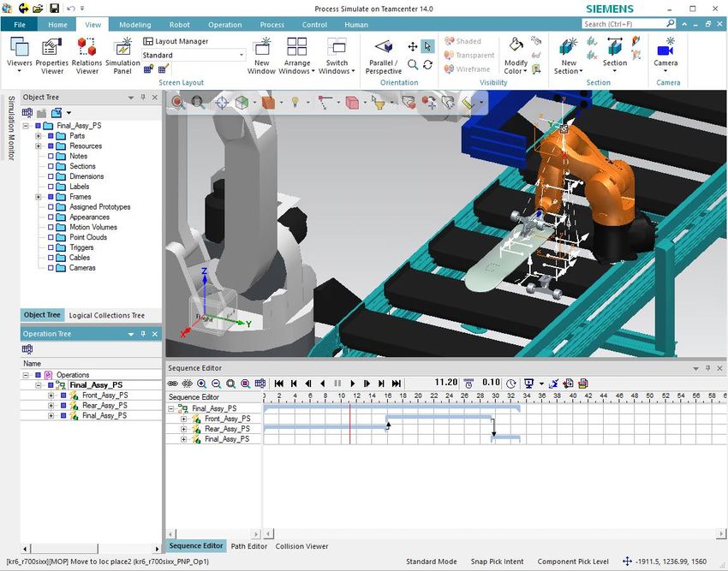Save using the quick access floppy icon
728x571 pixels.
point(54,9)
